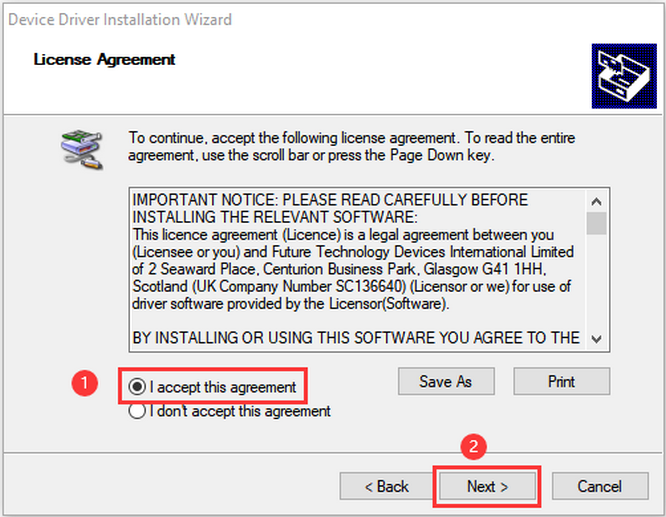Click "of 2 Seaward Place, Centurion Business Park" line

pyautogui.click(x=339, y=269)
